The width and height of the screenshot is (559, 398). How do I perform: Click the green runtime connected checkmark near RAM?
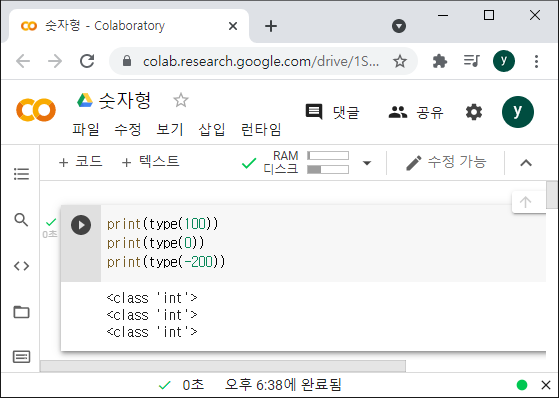pos(249,163)
